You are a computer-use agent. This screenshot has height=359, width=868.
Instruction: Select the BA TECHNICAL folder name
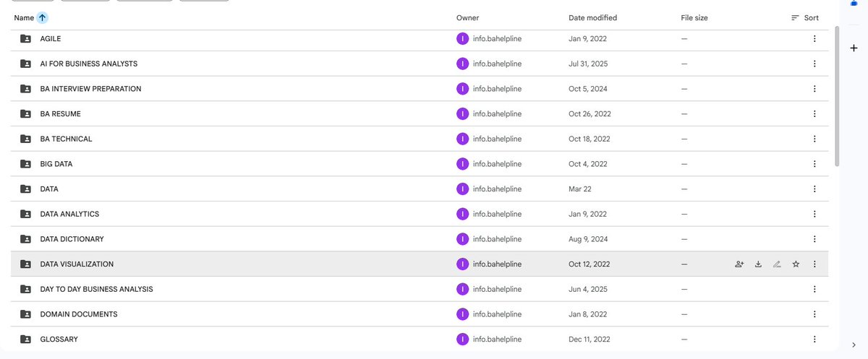[67, 139]
